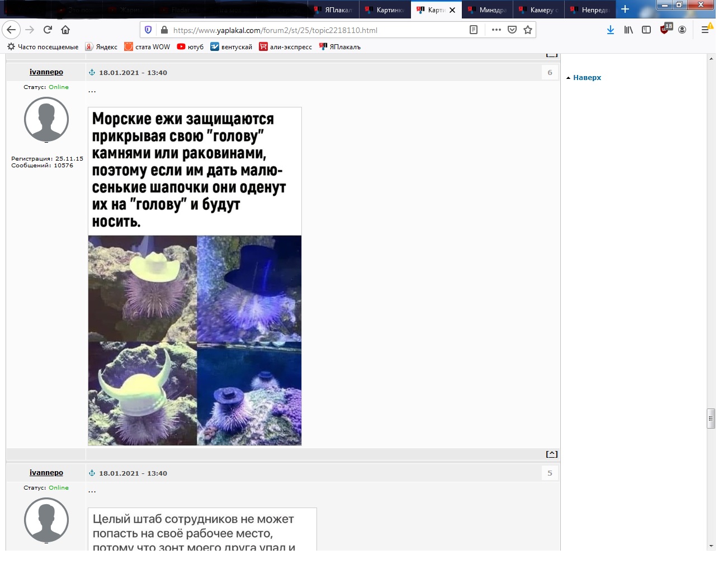
Task: Switch to the Камеру tab
Action: click(x=540, y=10)
